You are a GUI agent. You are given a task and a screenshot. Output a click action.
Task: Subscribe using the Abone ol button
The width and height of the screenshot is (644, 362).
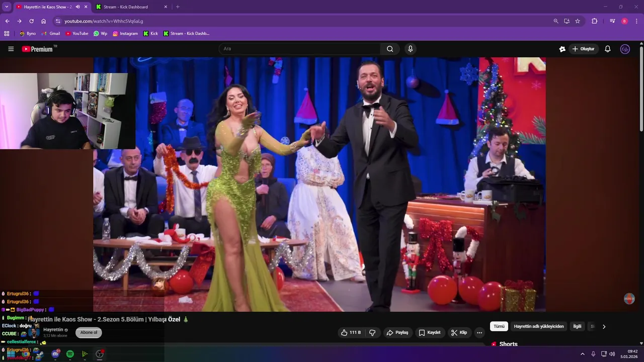pyautogui.click(x=89, y=332)
